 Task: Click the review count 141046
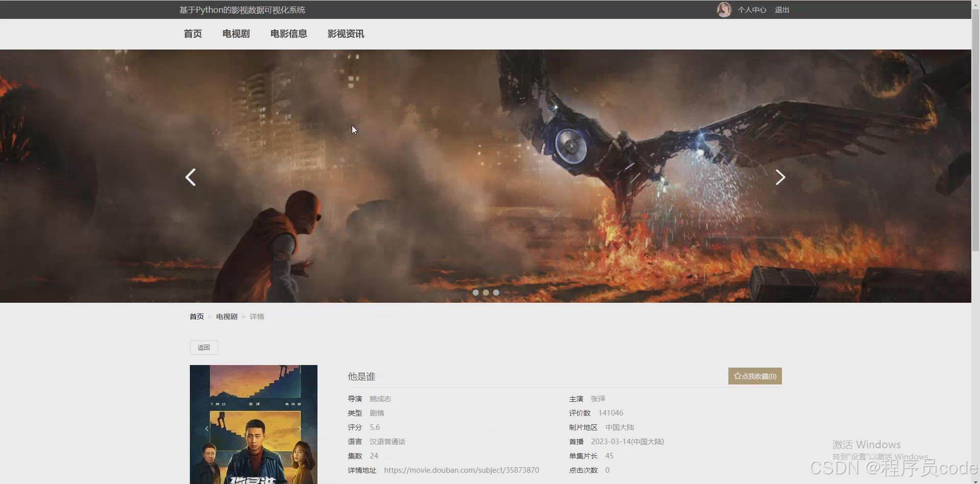click(x=610, y=413)
